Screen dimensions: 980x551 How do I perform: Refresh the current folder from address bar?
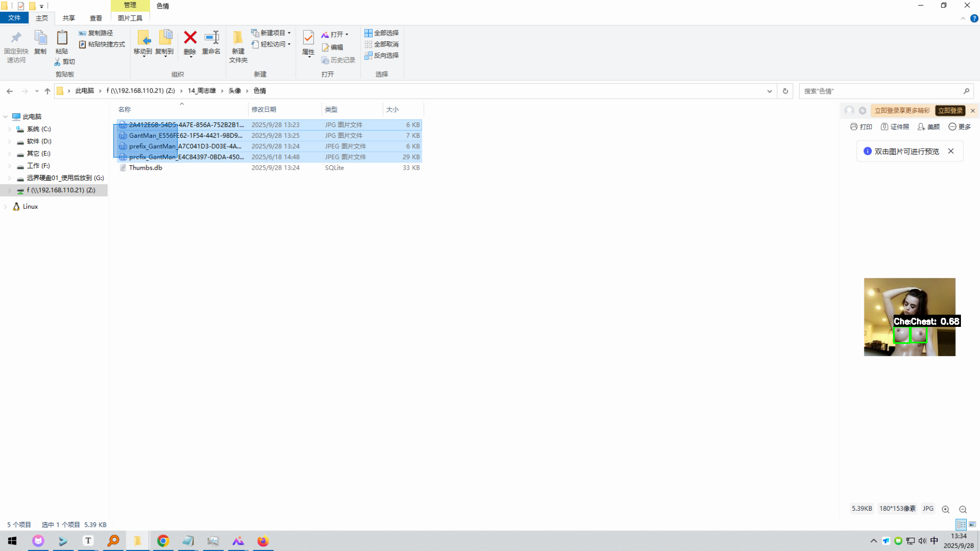(785, 91)
